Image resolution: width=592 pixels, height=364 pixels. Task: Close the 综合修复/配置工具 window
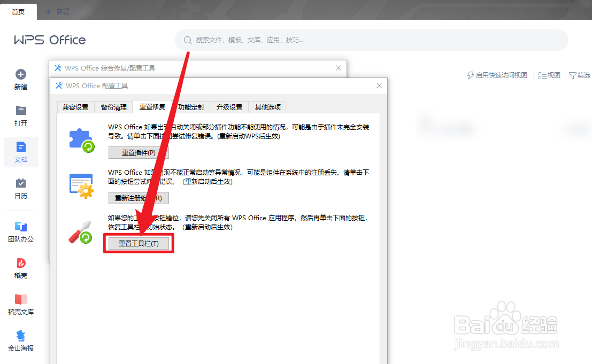pyautogui.click(x=339, y=68)
